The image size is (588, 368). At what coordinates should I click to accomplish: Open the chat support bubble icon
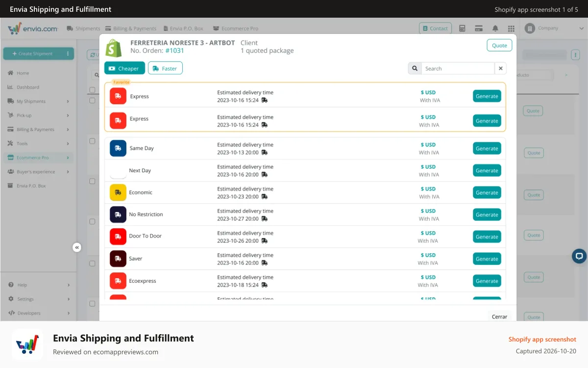click(579, 256)
